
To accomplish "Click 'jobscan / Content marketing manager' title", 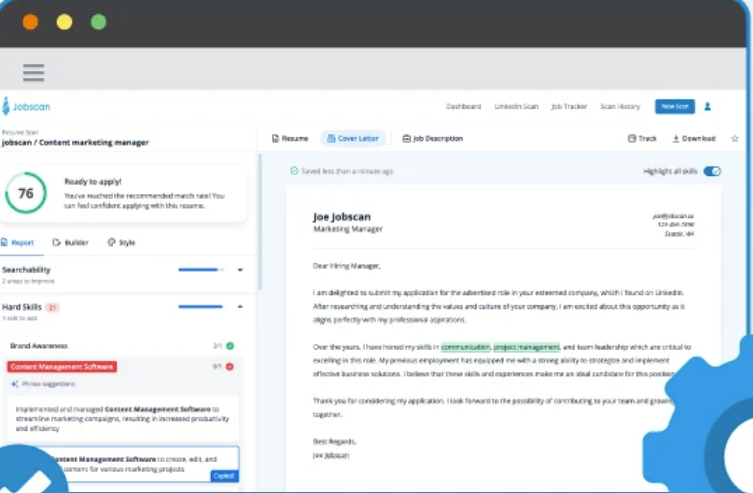I will 75,143.
